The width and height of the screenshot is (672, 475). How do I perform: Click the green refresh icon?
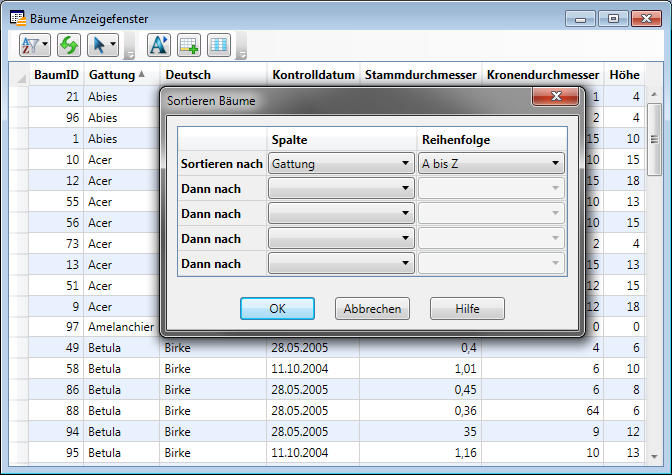(x=69, y=45)
